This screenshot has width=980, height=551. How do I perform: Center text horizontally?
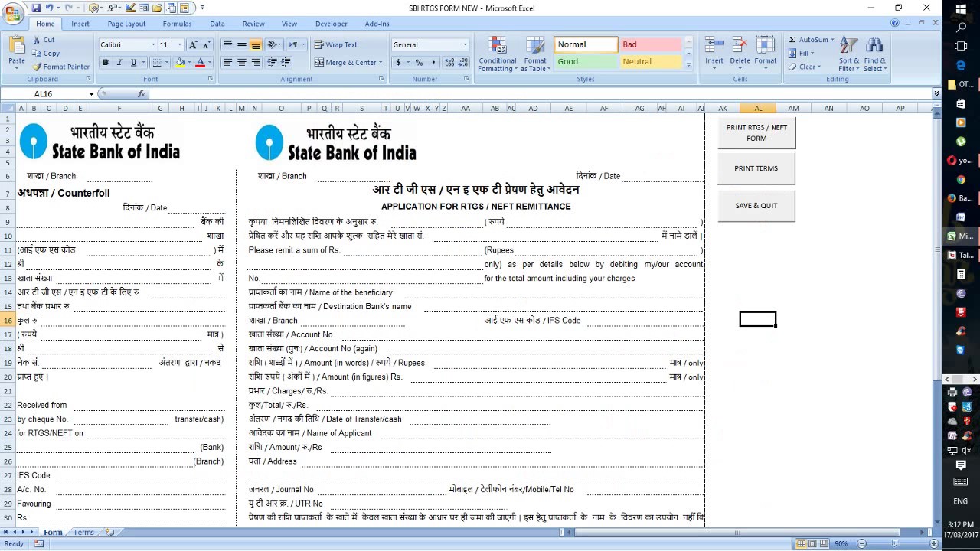click(242, 63)
